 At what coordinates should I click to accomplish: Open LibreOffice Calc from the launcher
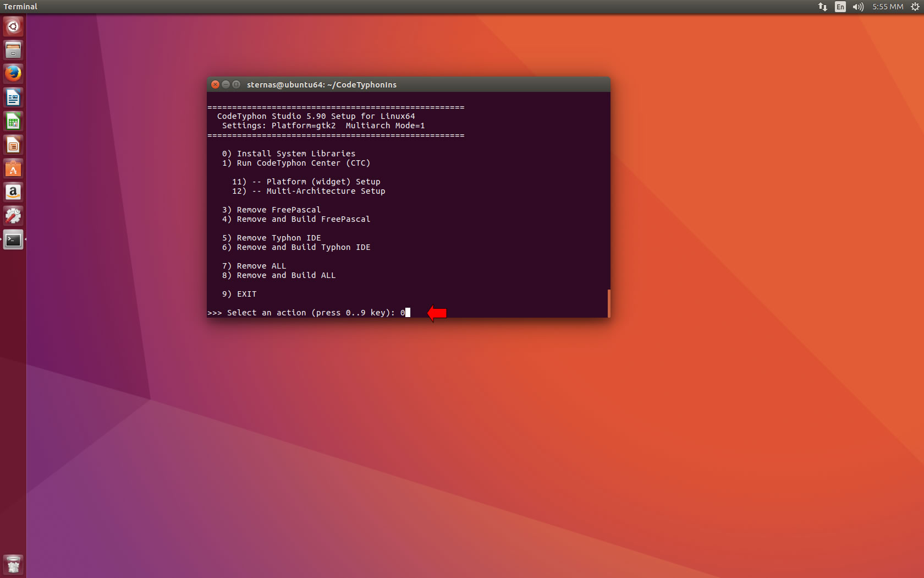click(x=13, y=122)
